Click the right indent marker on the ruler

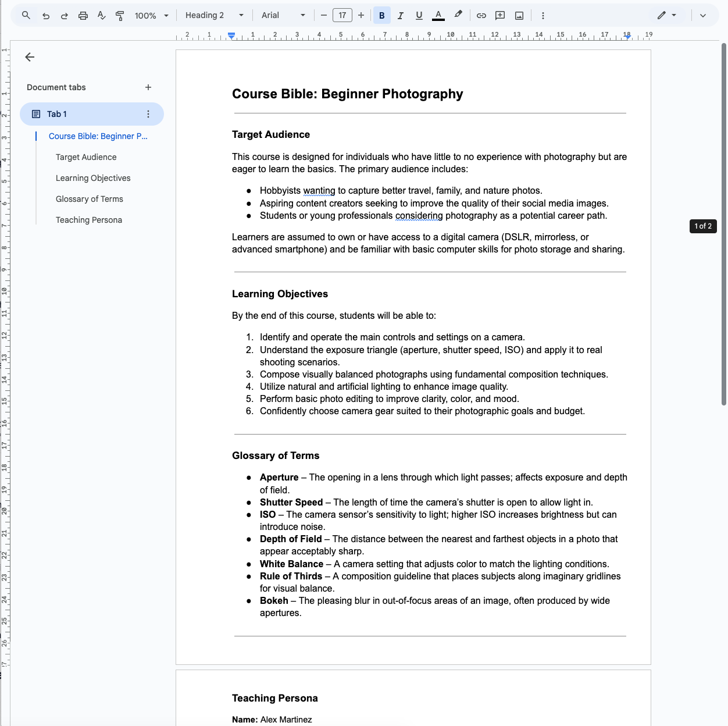click(627, 37)
